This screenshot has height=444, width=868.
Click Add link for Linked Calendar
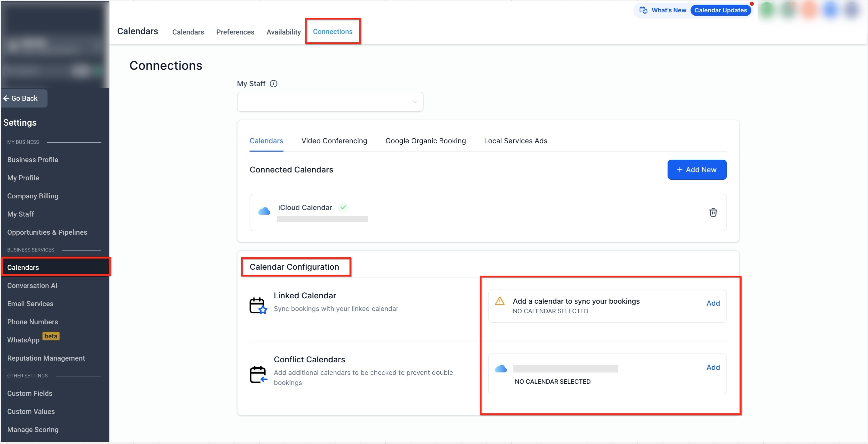click(713, 303)
